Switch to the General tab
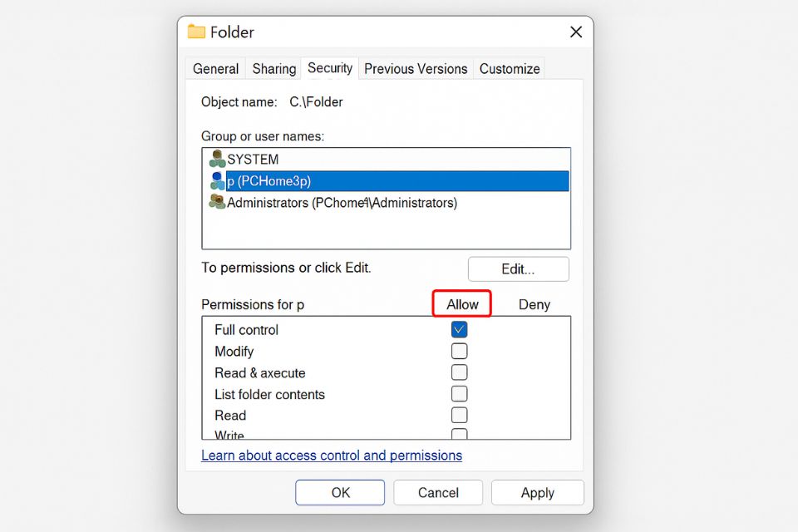The image size is (798, 532). [216, 69]
